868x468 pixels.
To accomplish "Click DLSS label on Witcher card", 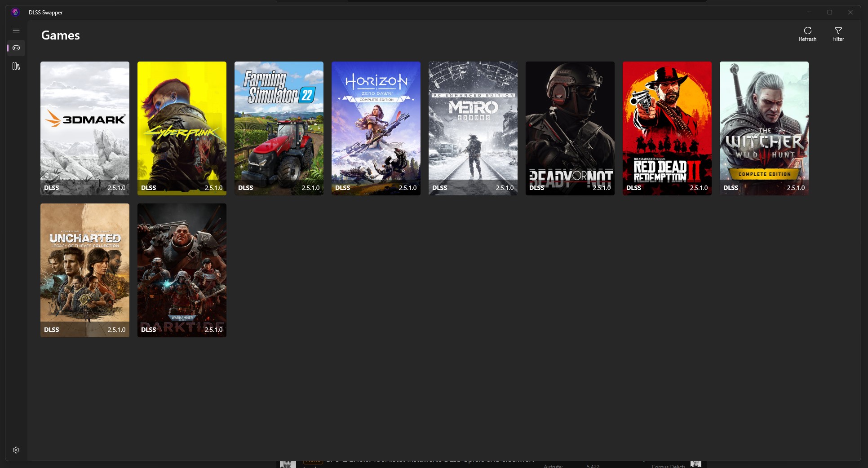I will point(731,188).
